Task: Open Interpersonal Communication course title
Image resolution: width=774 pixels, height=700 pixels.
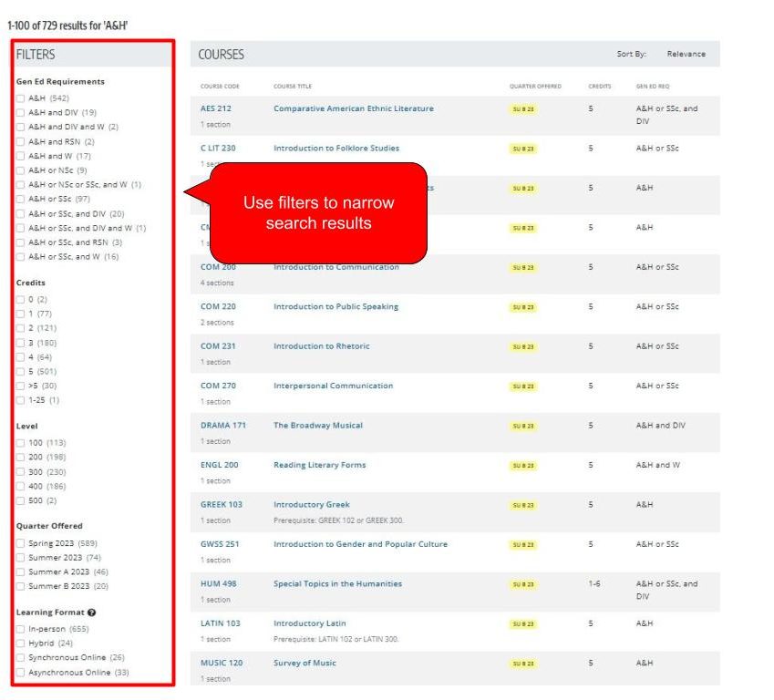Action: click(333, 386)
